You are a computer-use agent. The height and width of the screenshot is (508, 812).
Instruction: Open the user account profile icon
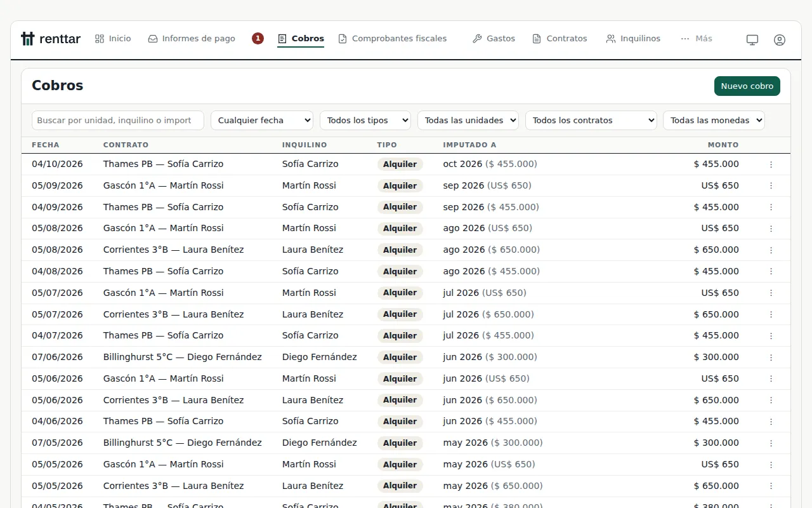(780, 39)
